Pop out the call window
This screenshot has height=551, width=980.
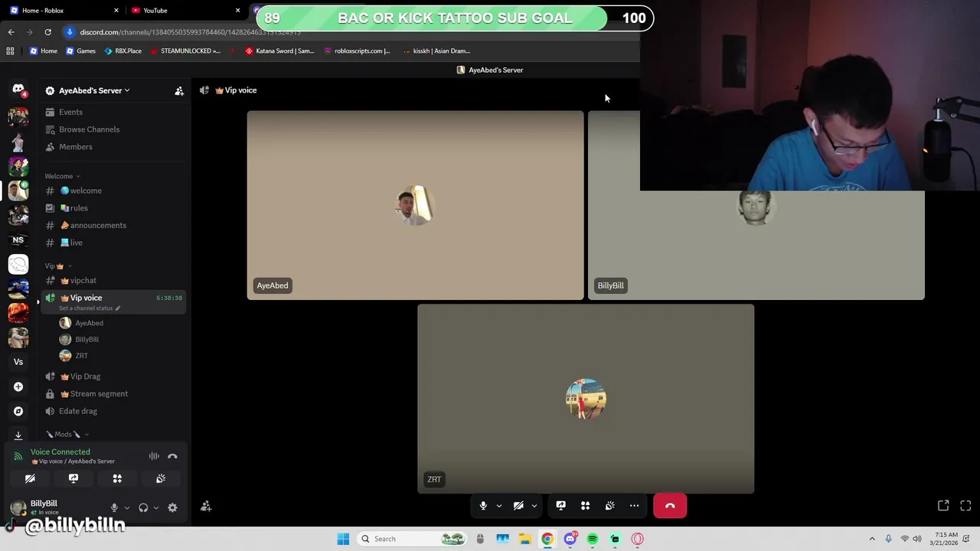[x=943, y=506]
